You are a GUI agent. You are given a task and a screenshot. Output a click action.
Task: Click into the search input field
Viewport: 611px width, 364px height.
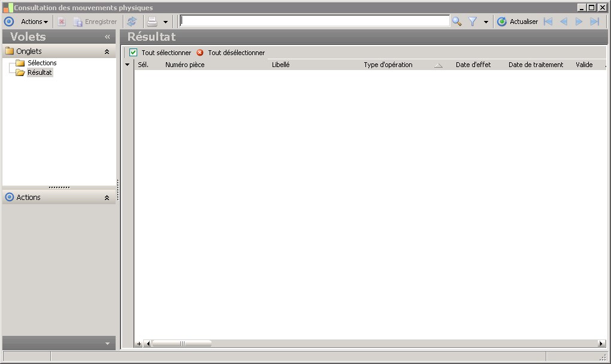[x=315, y=22]
